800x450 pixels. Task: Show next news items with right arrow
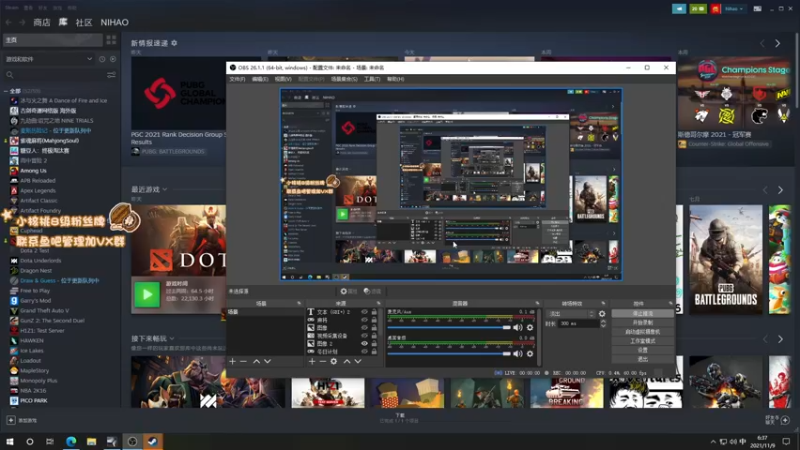pos(778,44)
